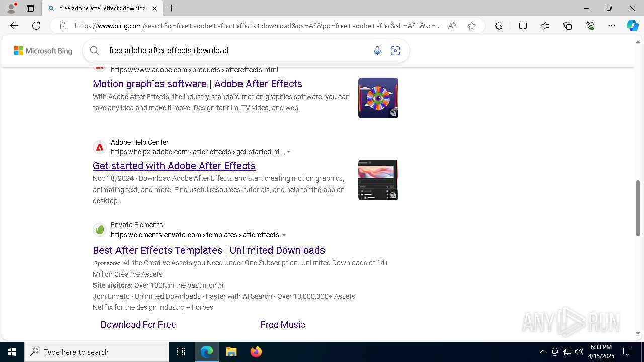The height and width of the screenshot is (362, 644).
Task: Open the Windows Start menu
Action: tap(12, 352)
